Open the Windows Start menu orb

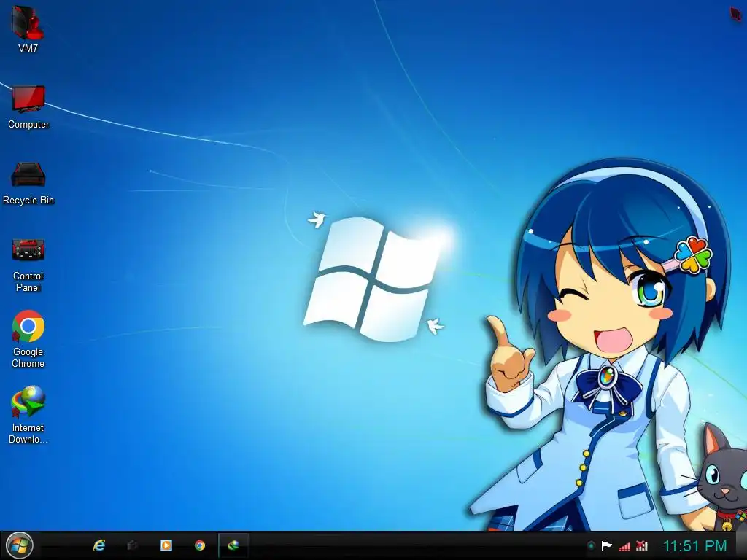[20, 545]
